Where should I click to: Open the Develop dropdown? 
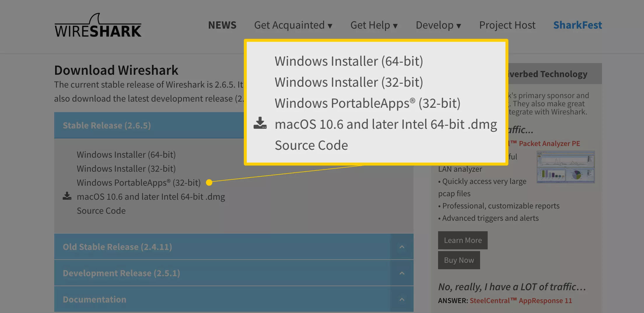(x=438, y=25)
